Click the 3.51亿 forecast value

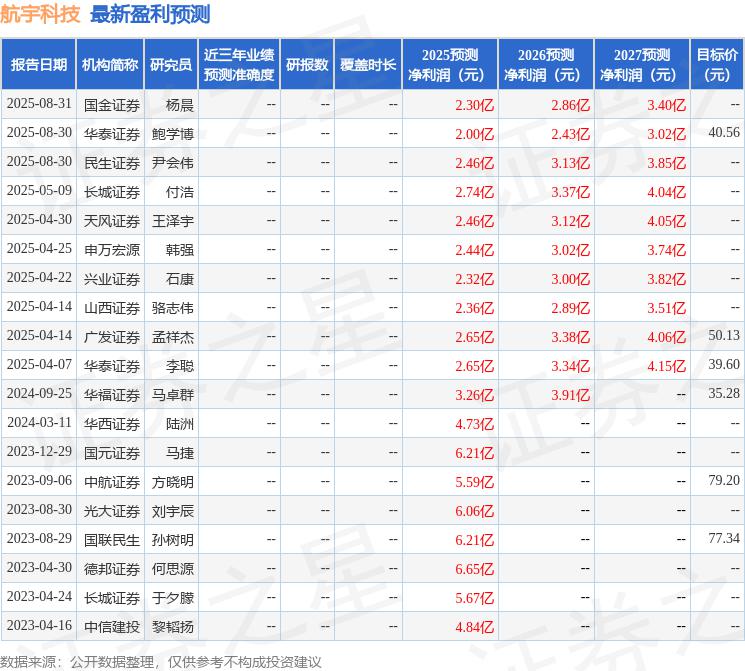pos(666,308)
